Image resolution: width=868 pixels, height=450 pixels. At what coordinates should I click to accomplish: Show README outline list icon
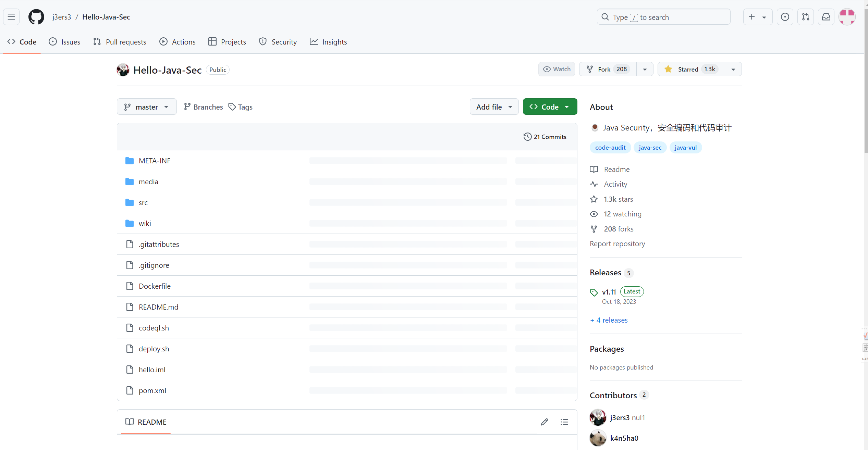tap(564, 422)
